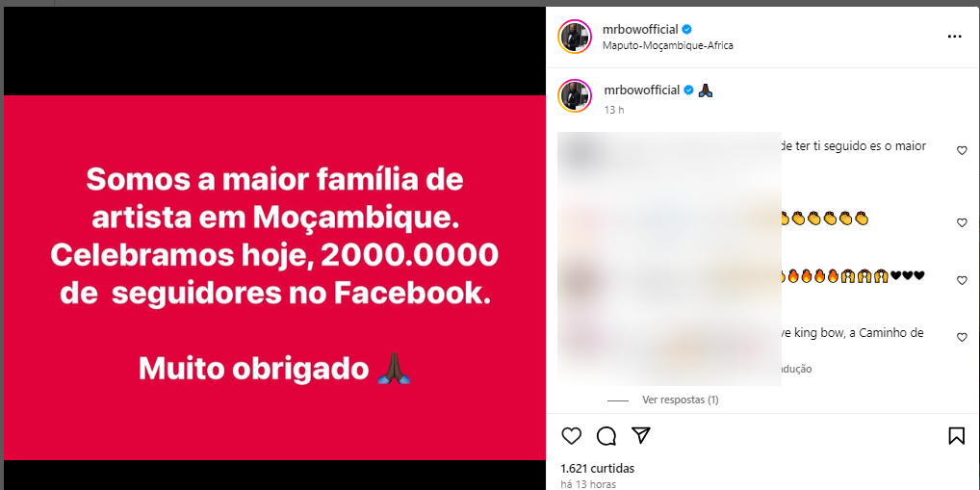Like the post with the heart icon

point(571,436)
